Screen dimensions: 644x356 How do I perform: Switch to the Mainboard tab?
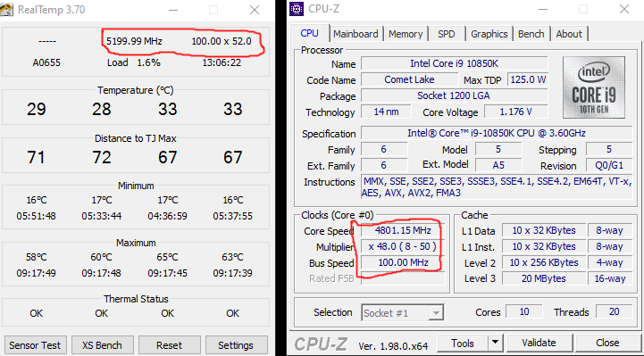click(355, 34)
